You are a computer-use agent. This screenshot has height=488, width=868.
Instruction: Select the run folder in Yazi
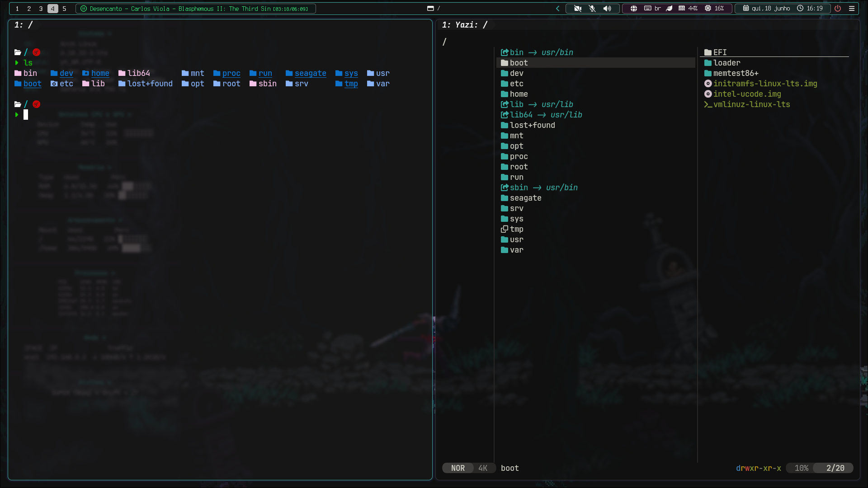pos(596,177)
